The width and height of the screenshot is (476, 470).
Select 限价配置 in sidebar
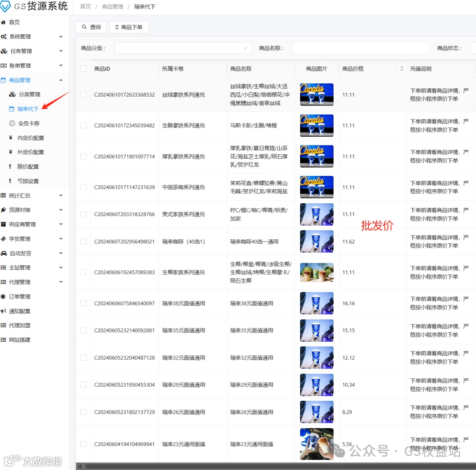coord(28,167)
